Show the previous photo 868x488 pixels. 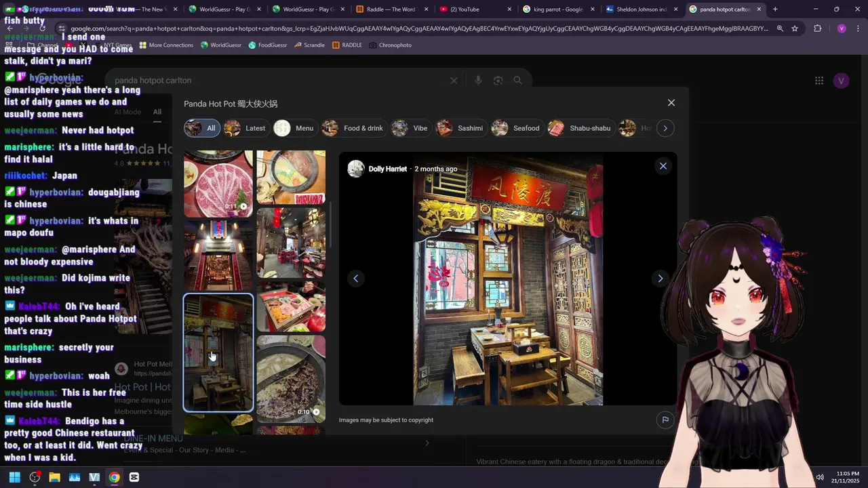(355, 279)
